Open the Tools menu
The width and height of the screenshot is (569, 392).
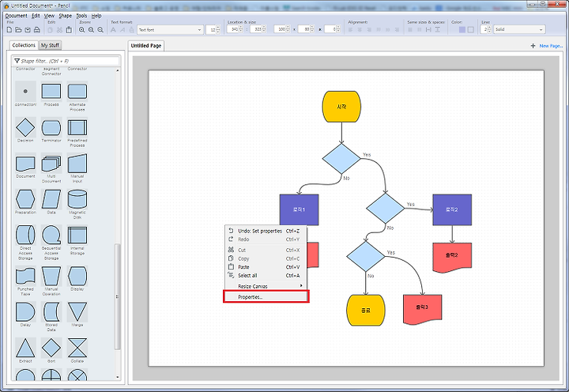click(81, 16)
